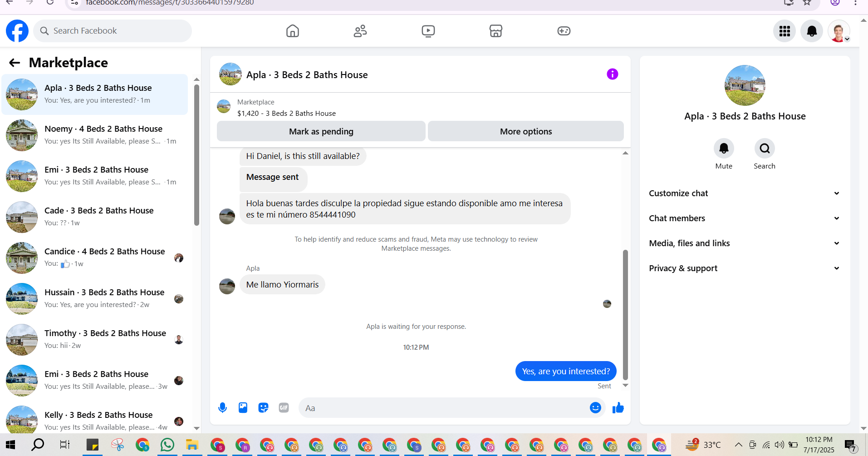Expand Chat members section
868x456 pixels.
(745, 218)
